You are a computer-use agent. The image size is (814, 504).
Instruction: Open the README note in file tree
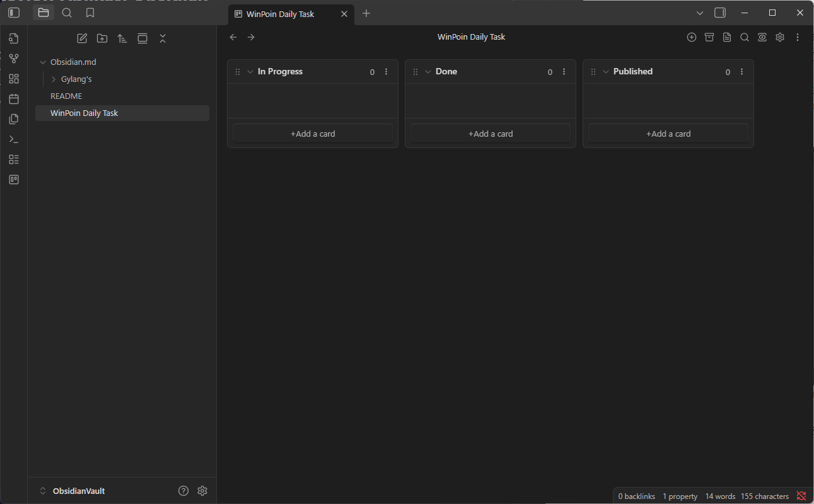click(x=66, y=96)
